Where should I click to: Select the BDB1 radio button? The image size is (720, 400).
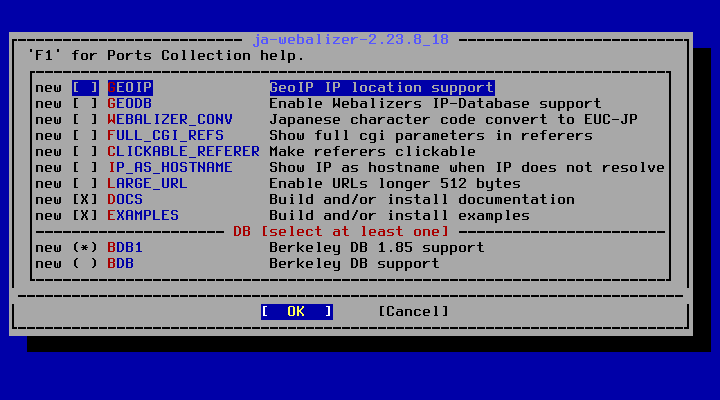85,248
